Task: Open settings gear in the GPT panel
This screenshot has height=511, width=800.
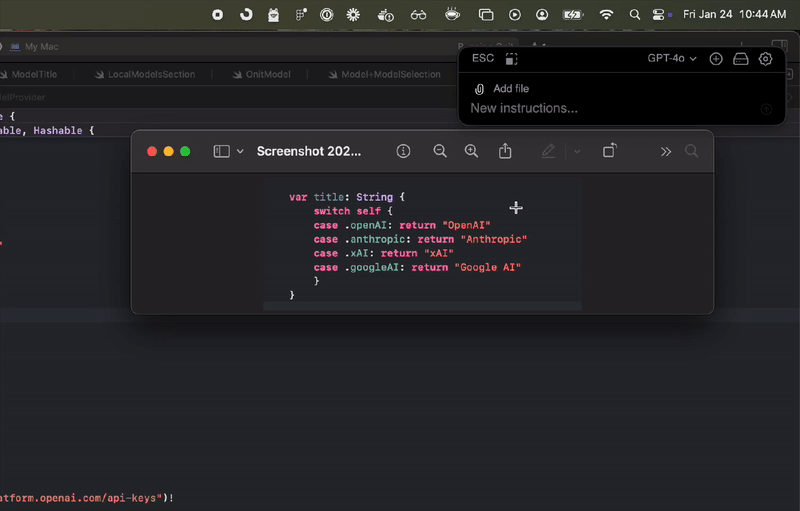Action: pos(766,59)
